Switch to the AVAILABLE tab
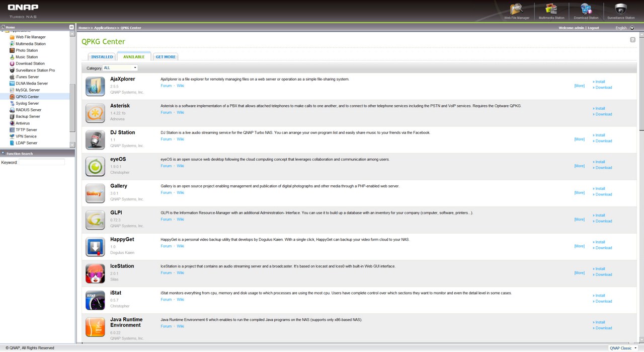Viewport: 644px width, 352px height. click(x=134, y=57)
